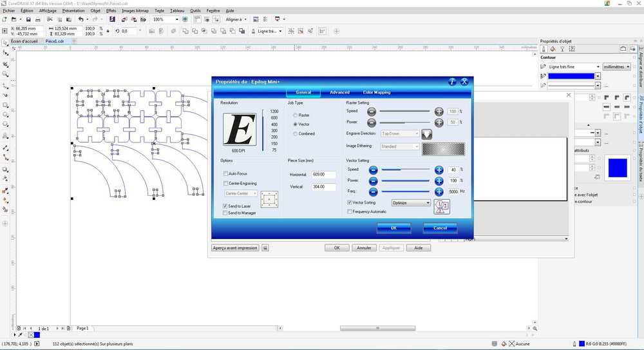The width and height of the screenshot is (644, 350).
Task: Click the center engraving position diagram
Action: click(269, 199)
